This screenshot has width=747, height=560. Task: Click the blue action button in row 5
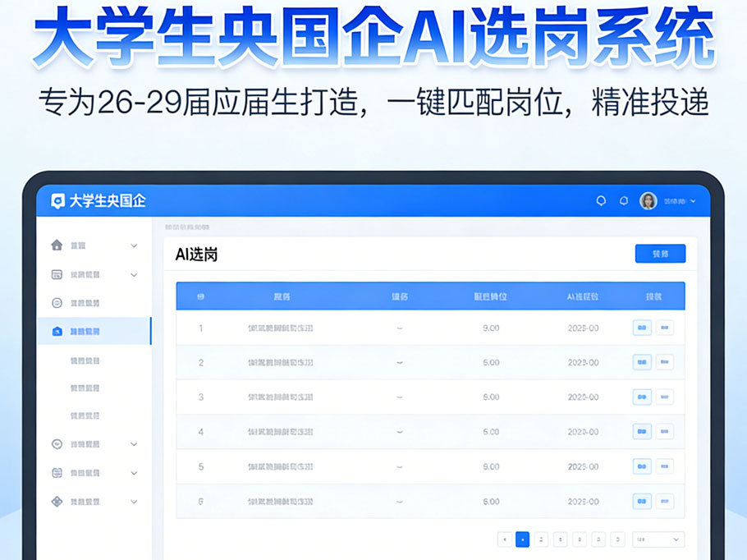click(642, 466)
